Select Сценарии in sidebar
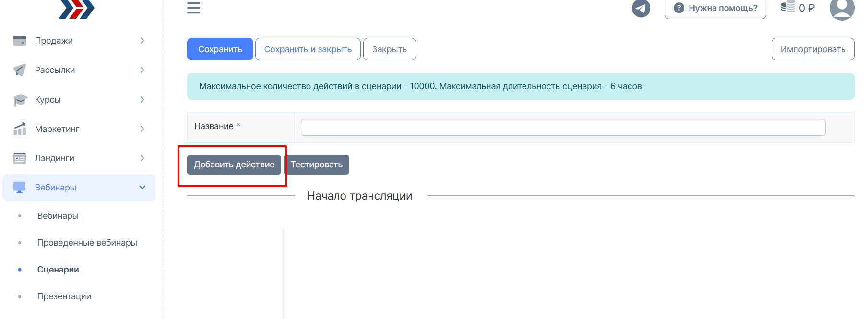This screenshot has width=868, height=319. pos(58,270)
